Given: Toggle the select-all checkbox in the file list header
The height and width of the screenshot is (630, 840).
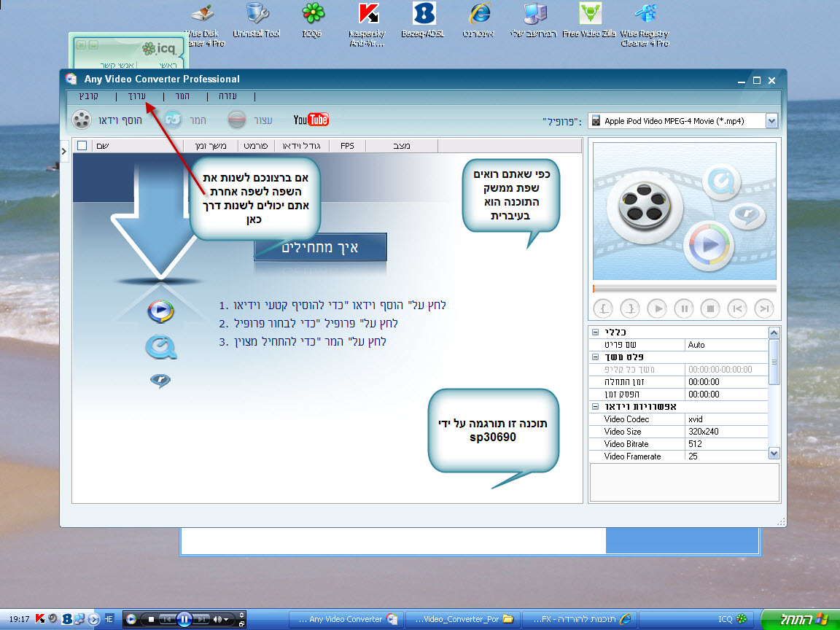Looking at the screenshot, I should (x=82, y=146).
